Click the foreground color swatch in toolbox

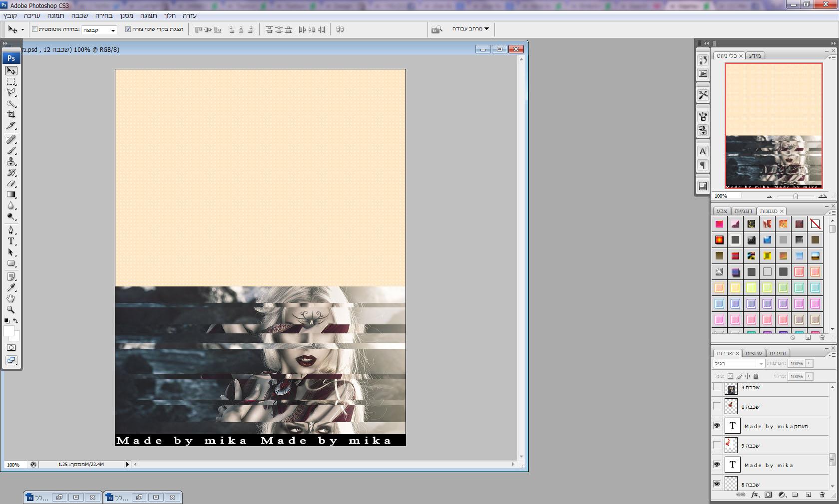click(8, 331)
